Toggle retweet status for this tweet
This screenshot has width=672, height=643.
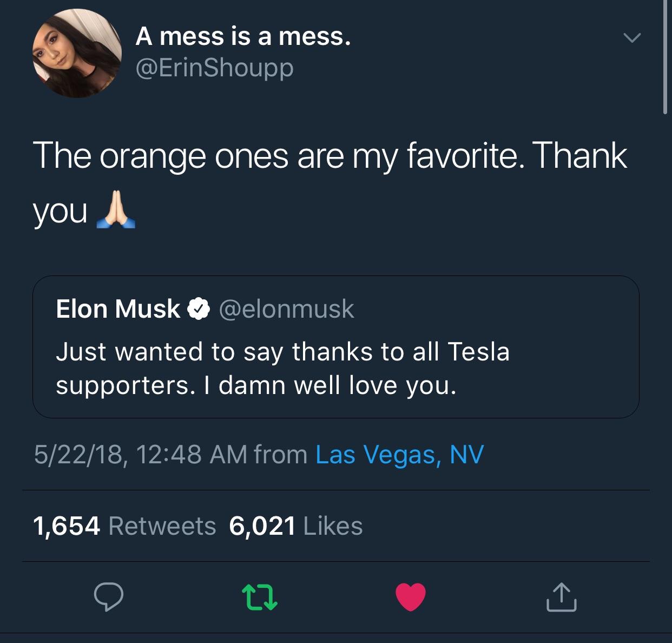pyautogui.click(x=260, y=598)
